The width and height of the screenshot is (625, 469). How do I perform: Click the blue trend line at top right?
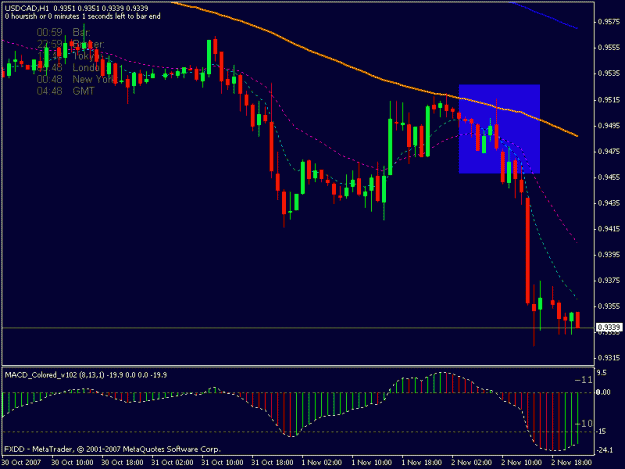click(x=544, y=15)
